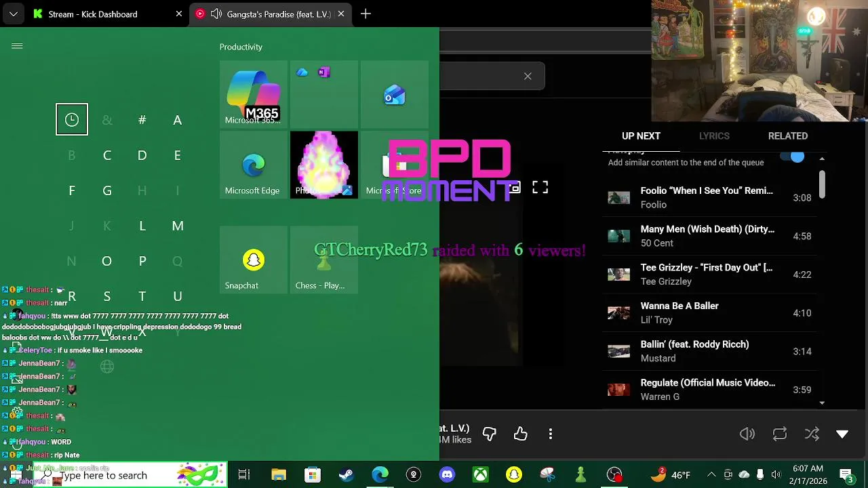Enter fullscreen on the video player
The height and width of the screenshot is (488, 868).
pos(540,188)
